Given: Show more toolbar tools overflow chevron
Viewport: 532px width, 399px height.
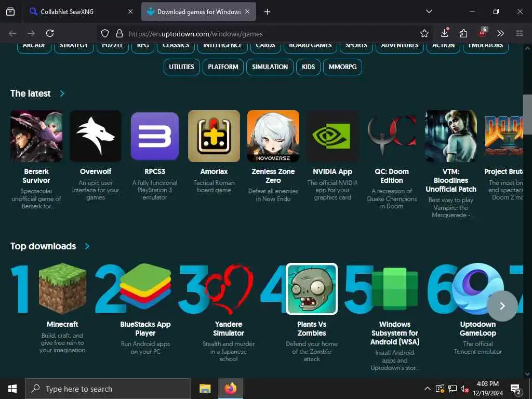Looking at the screenshot, I should 500,33.
